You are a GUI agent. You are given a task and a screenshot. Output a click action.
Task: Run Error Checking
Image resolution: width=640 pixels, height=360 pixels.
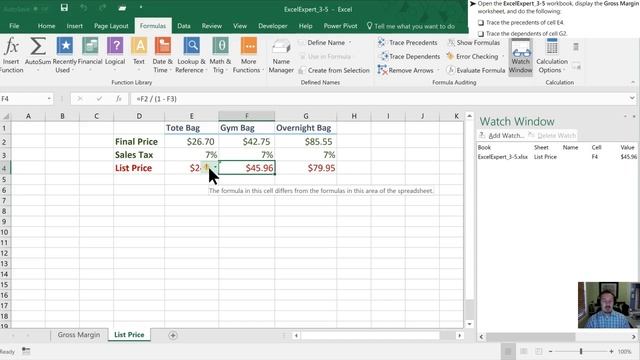(x=473, y=56)
